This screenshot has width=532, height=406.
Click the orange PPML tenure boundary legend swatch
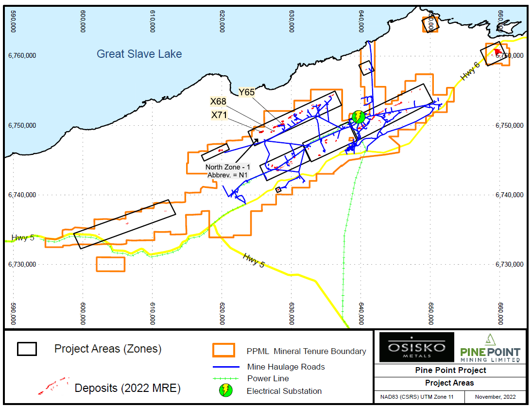pyautogui.click(x=223, y=350)
